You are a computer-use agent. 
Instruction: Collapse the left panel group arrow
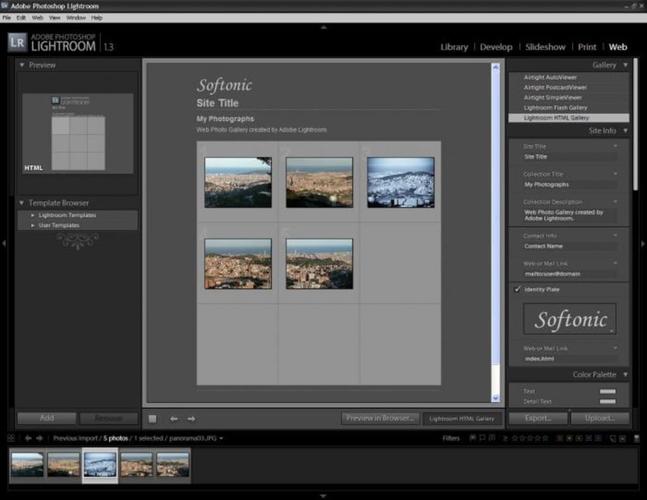coord(4,243)
